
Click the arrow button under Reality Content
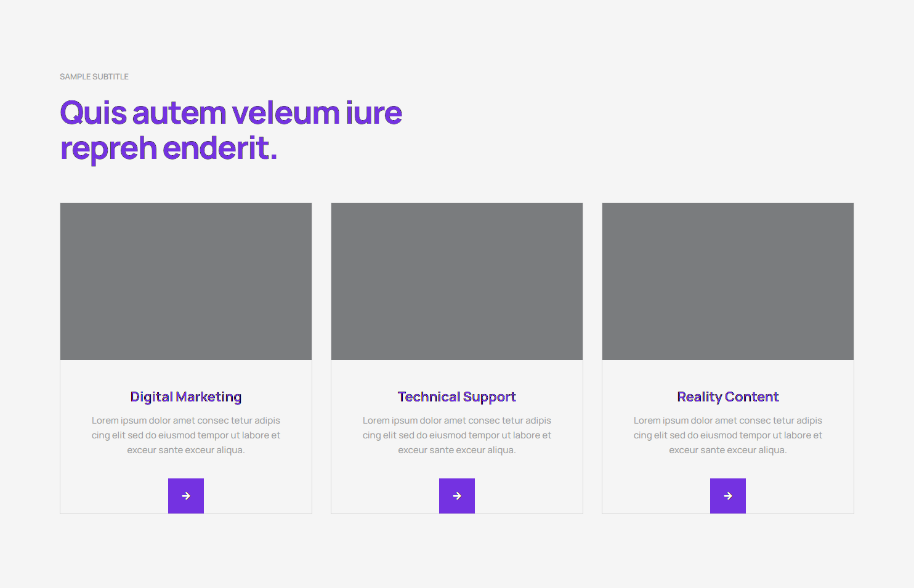(728, 496)
